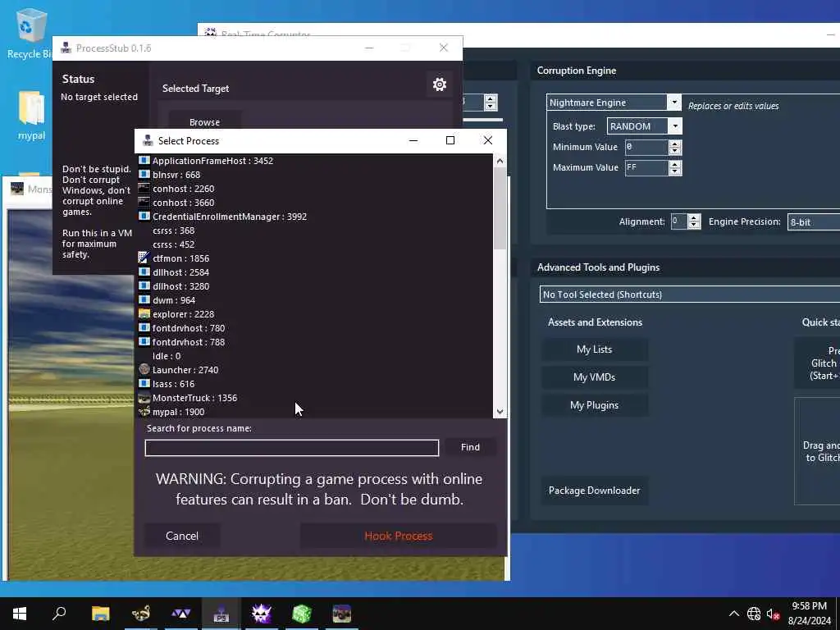
Task: Decrease Maximum Value with down arrow
Action: pos(675,171)
